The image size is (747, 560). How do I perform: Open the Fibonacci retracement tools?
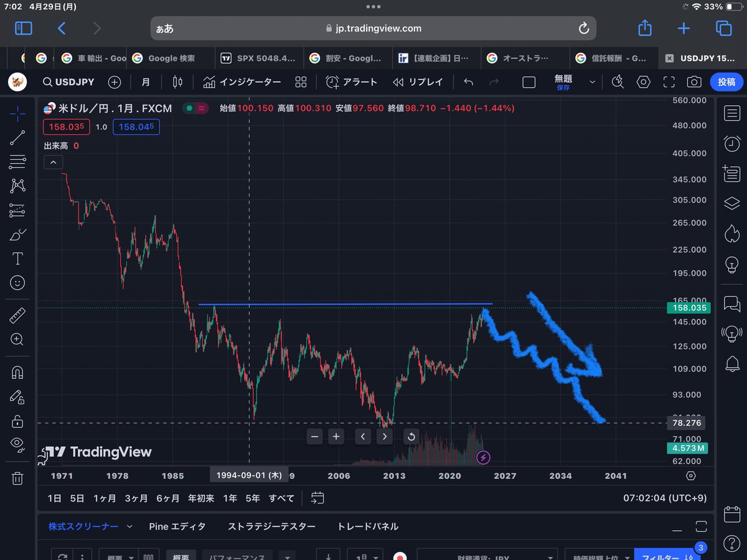pyautogui.click(x=17, y=162)
